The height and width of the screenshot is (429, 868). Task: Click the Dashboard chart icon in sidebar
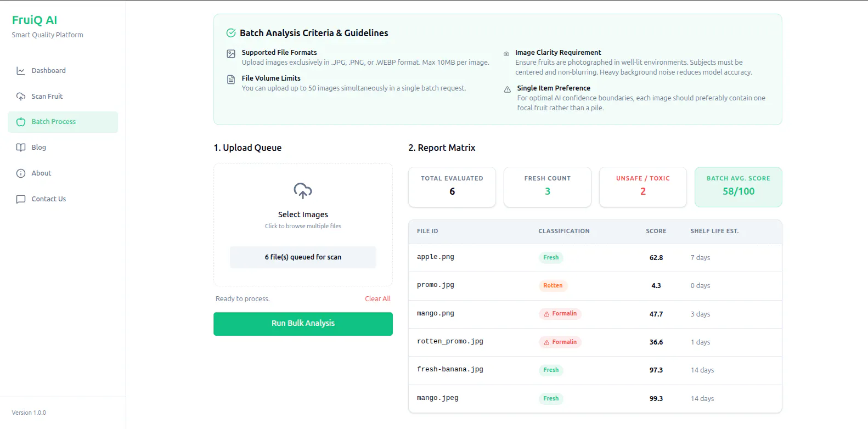click(x=21, y=71)
